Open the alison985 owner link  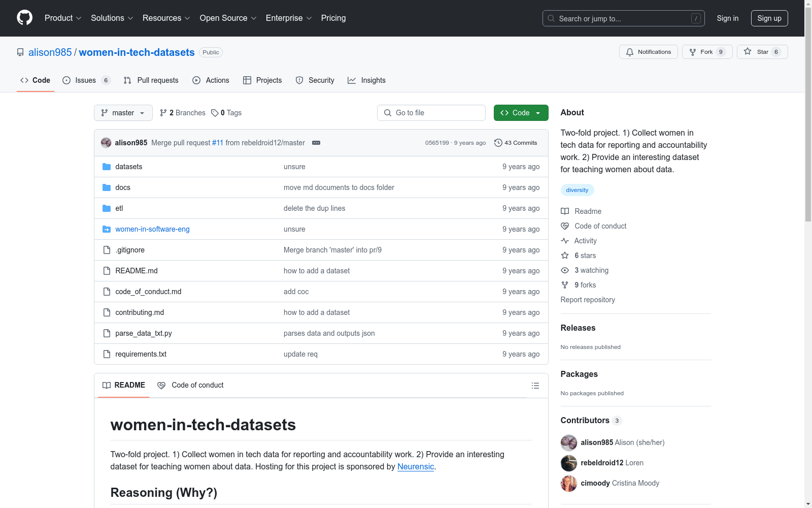[50, 52]
